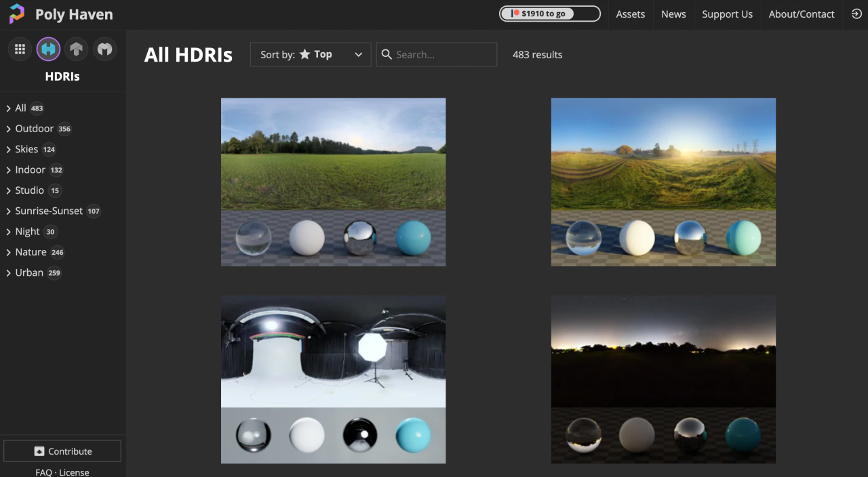
Task: Click the Contribute button
Action: coord(62,451)
